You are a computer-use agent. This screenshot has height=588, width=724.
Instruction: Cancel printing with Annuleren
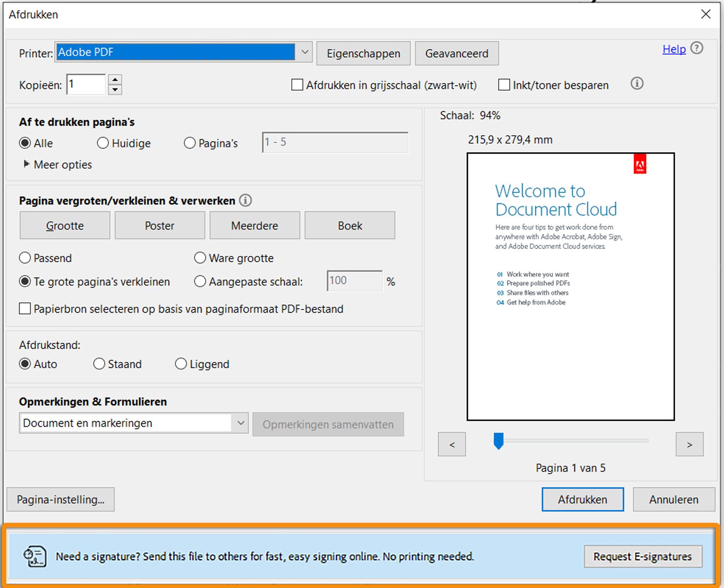(674, 500)
